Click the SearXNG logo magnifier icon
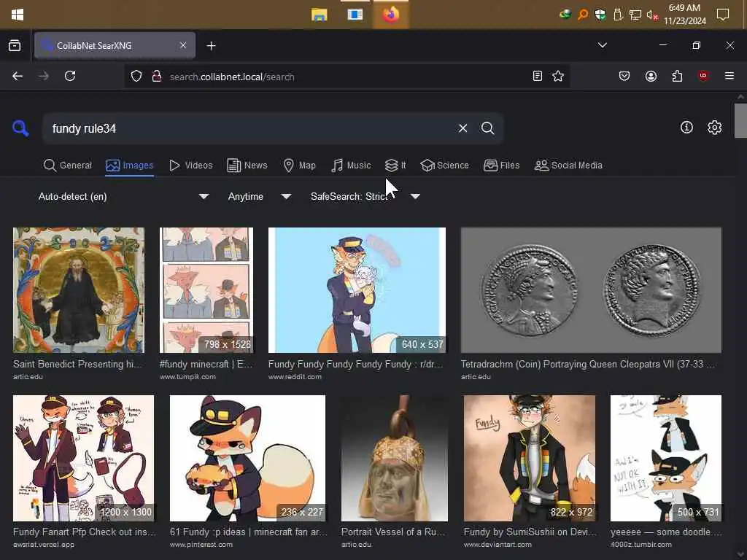747x560 pixels. coord(20,128)
